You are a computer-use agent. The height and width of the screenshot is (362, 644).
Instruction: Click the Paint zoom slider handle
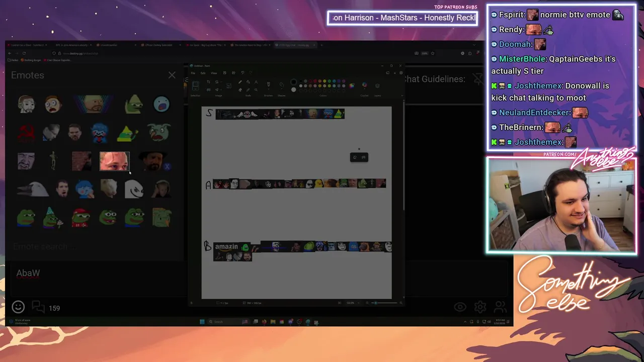click(376, 303)
